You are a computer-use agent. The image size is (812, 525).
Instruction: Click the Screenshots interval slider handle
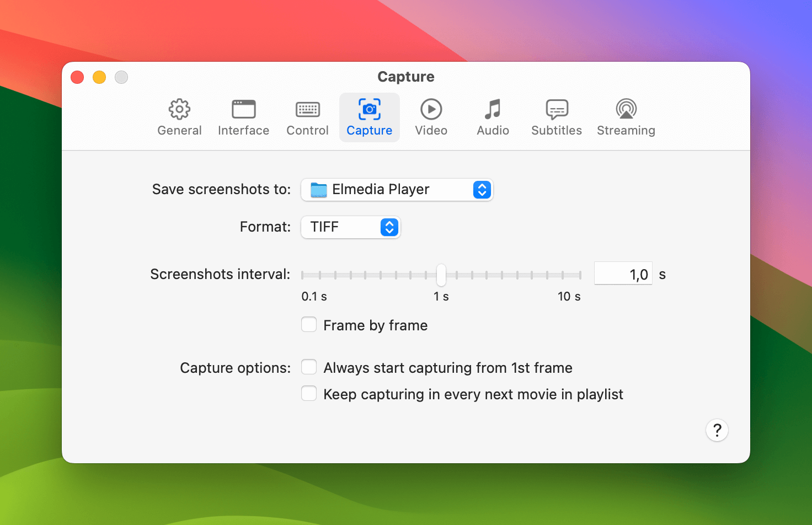(x=441, y=275)
